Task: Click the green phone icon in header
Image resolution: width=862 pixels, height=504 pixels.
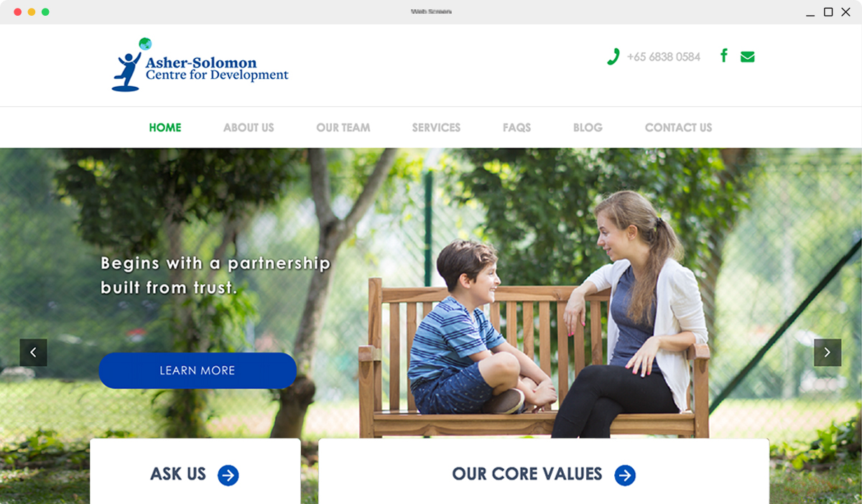Action: pyautogui.click(x=613, y=57)
